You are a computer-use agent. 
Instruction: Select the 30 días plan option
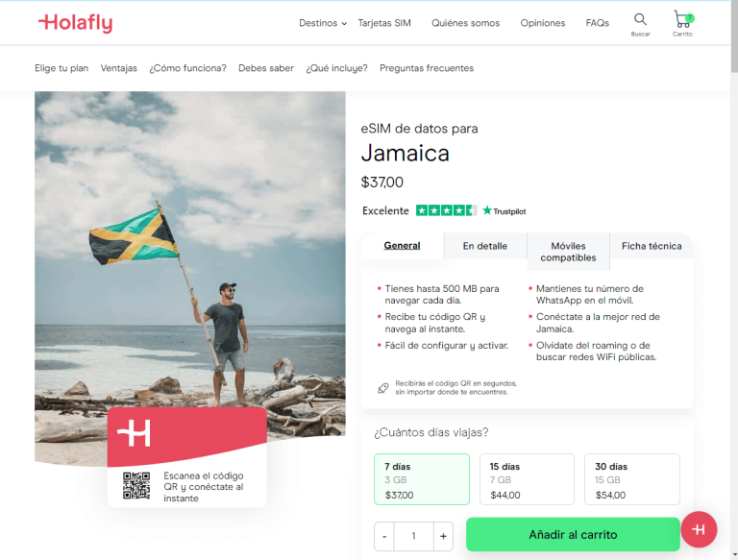[x=631, y=479]
